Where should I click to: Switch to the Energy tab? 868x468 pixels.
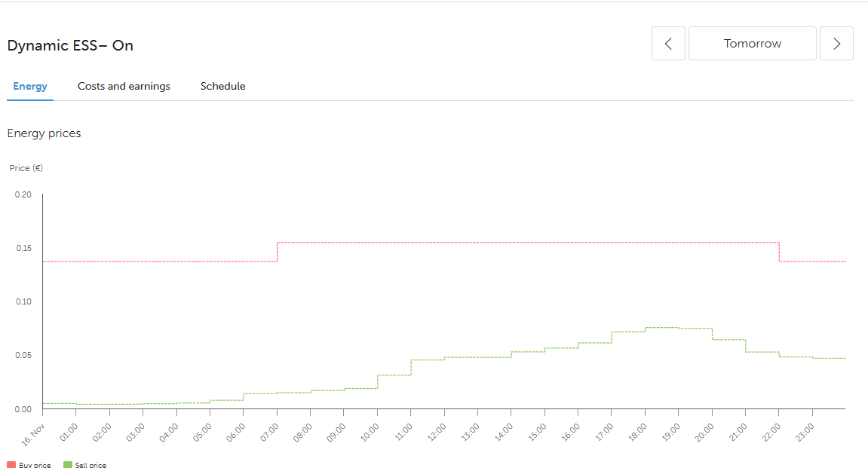[30, 87]
